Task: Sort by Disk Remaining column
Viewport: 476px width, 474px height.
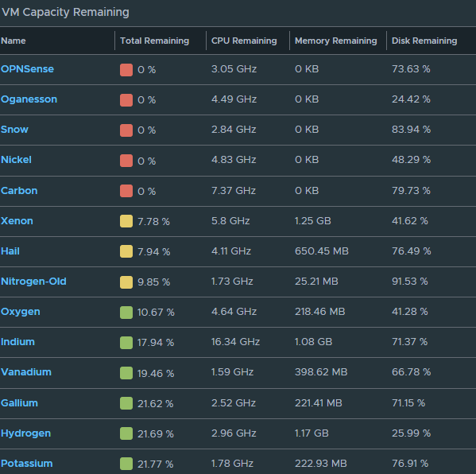Action: 424,41
